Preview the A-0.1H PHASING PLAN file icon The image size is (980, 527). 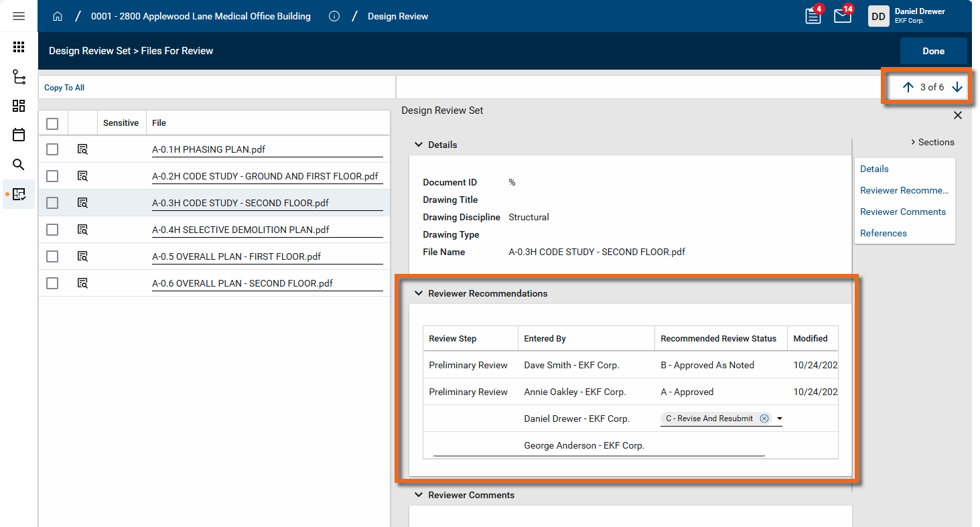[82, 149]
